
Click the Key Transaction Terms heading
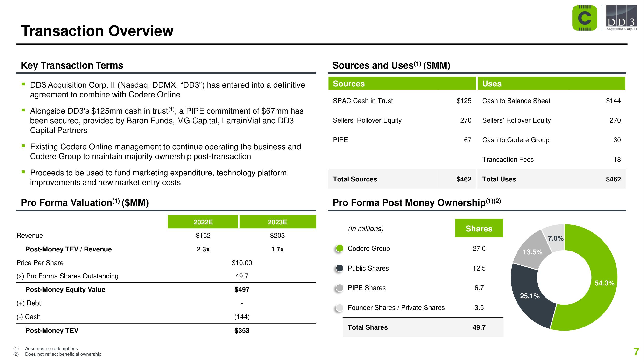point(72,65)
